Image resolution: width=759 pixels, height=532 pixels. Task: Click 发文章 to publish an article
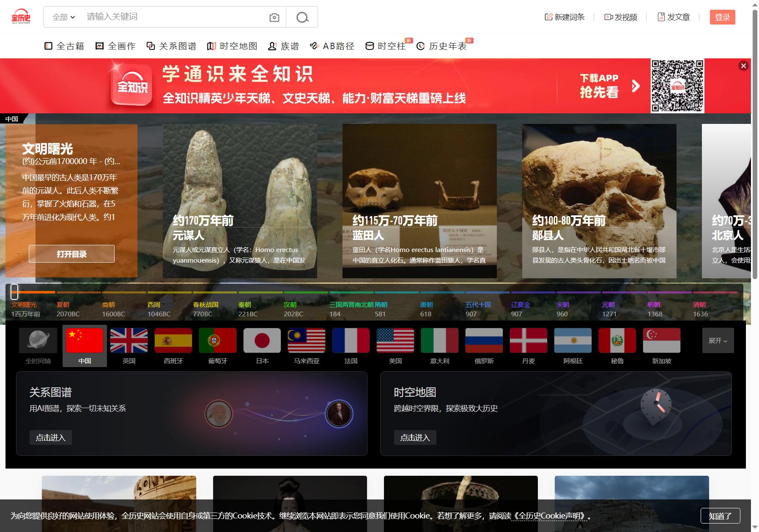[674, 17]
